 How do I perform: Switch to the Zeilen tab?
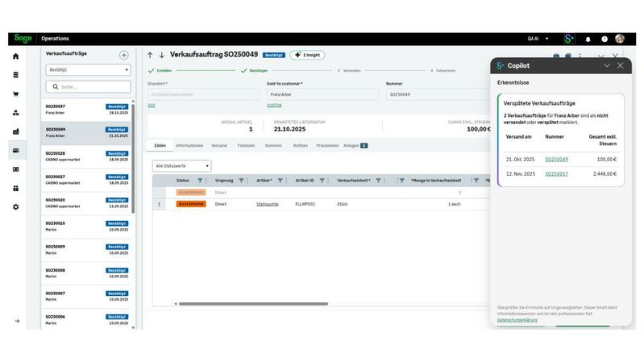(160, 145)
